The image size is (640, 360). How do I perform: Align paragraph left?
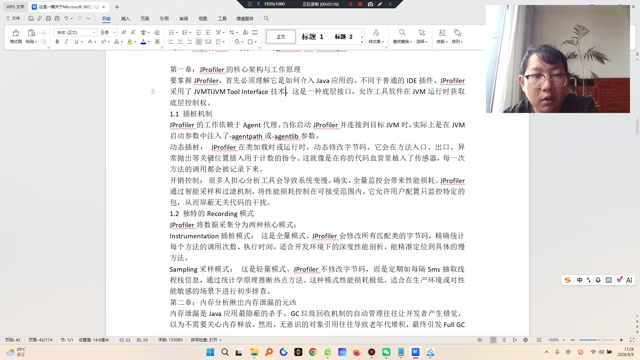click(x=171, y=42)
